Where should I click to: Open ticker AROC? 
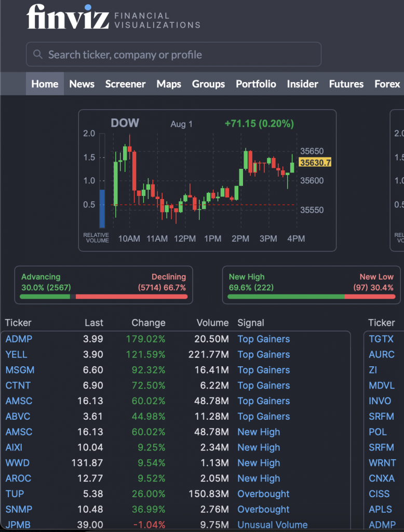pyautogui.click(x=18, y=478)
